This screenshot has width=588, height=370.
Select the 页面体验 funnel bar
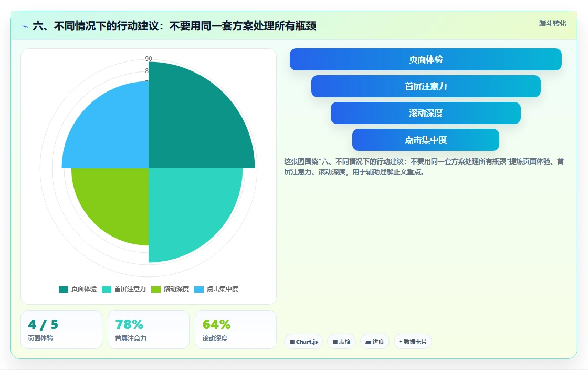click(426, 59)
